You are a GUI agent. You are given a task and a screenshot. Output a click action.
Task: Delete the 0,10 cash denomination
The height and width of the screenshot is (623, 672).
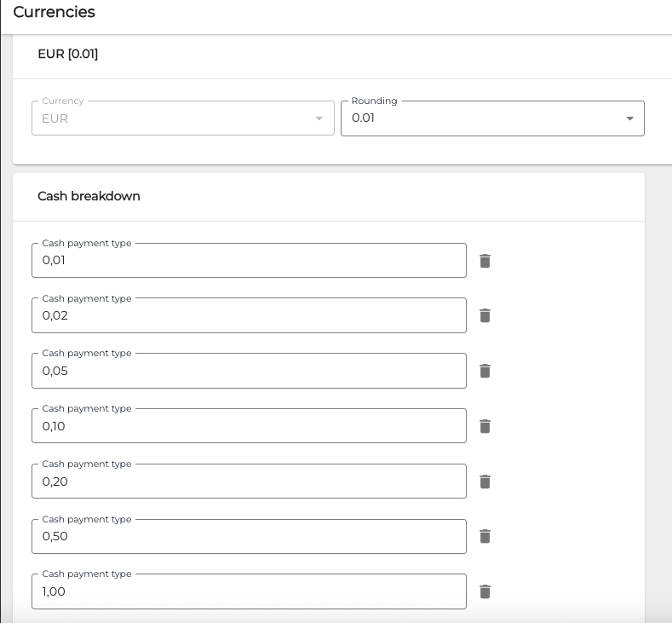(485, 426)
